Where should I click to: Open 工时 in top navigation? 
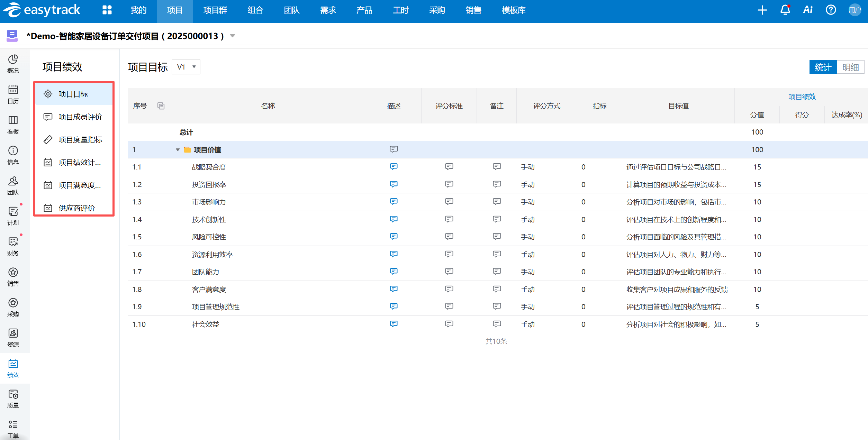401,10
